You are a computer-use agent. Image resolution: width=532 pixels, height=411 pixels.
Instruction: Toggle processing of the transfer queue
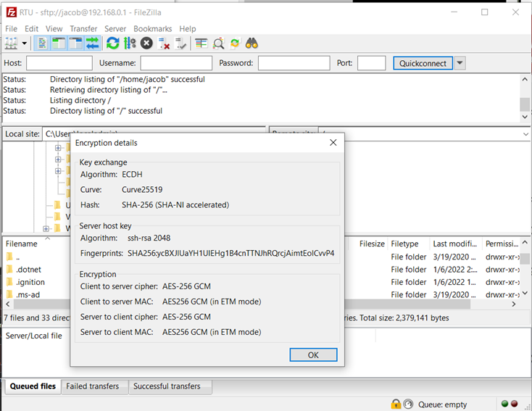point(130,43)
